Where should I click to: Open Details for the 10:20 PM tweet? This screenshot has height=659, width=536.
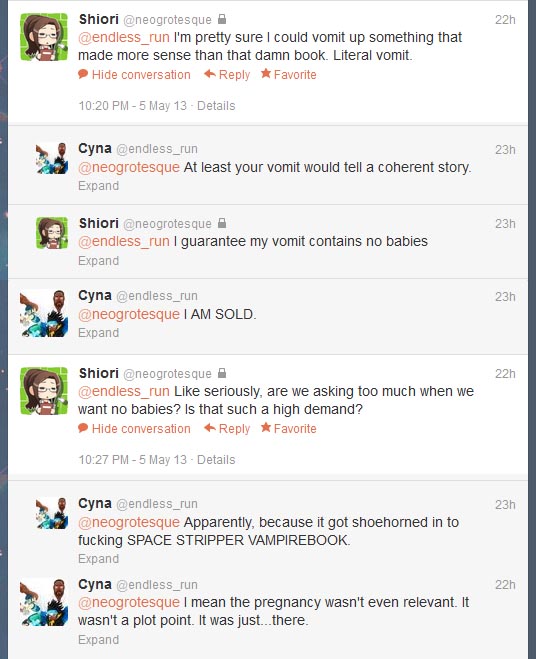coord(216,105)
